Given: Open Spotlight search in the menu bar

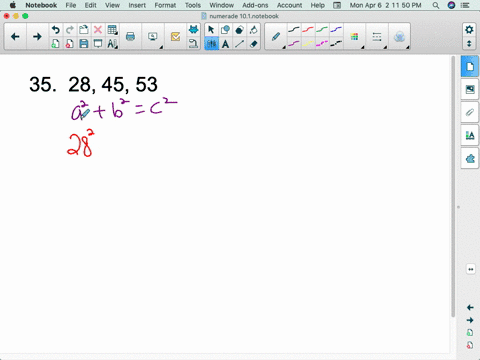Looking at the screenshot, I should (436, 5).
